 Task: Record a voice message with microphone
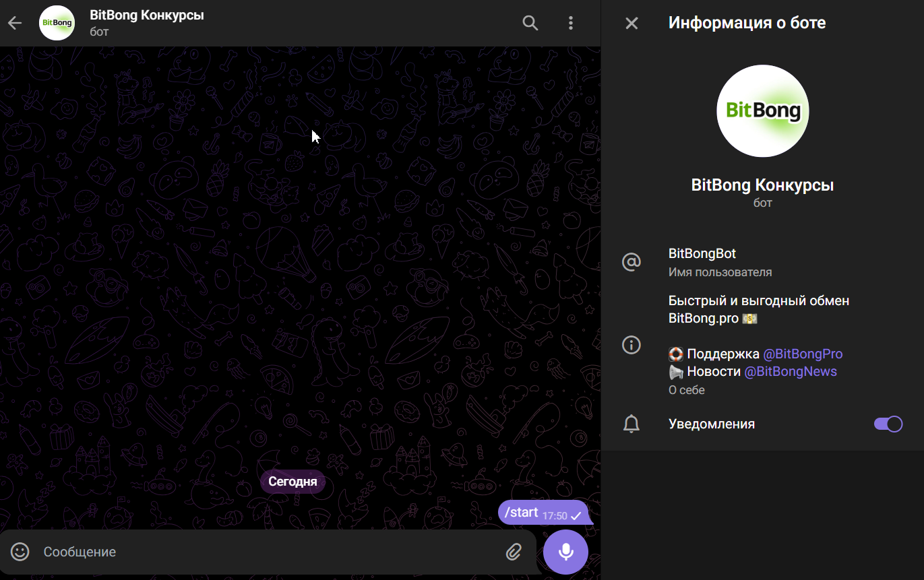point(566,552)
